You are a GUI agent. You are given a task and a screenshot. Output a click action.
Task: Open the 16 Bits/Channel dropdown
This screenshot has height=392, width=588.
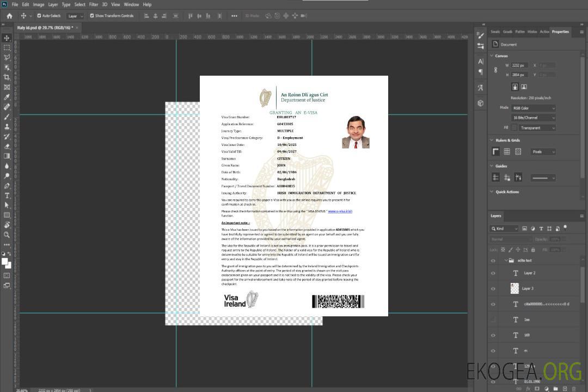coord(533,118)
